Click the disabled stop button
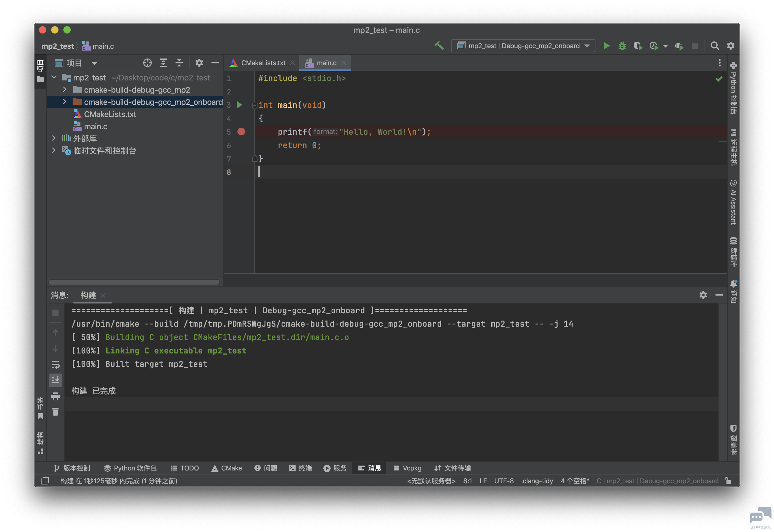Viewport: 774px width, 532px height. click(695, 46)
